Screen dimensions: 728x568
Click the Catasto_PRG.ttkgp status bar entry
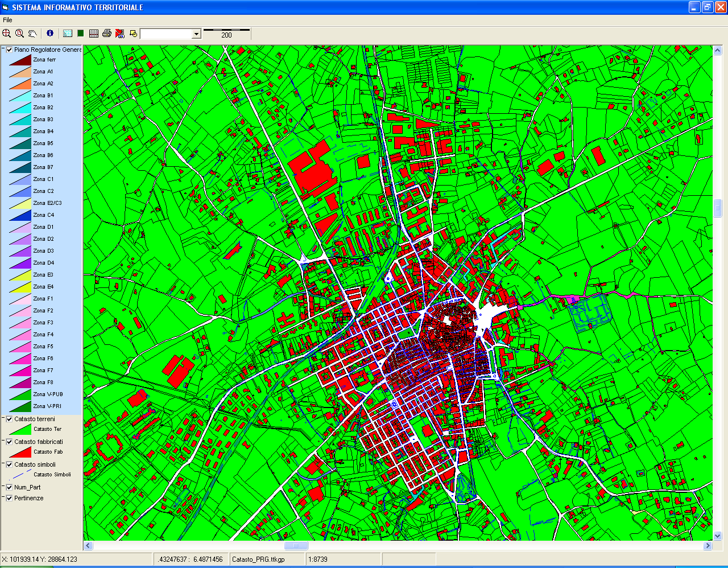point(267,559)
